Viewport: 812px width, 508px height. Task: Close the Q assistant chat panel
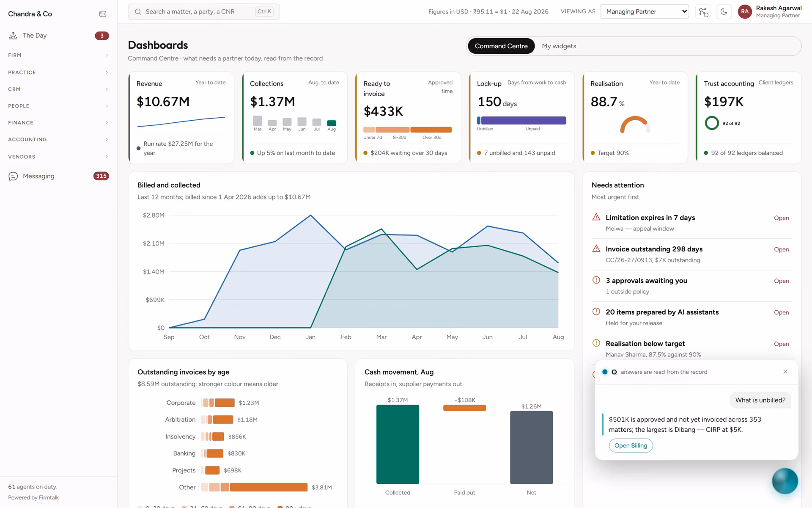785,372
